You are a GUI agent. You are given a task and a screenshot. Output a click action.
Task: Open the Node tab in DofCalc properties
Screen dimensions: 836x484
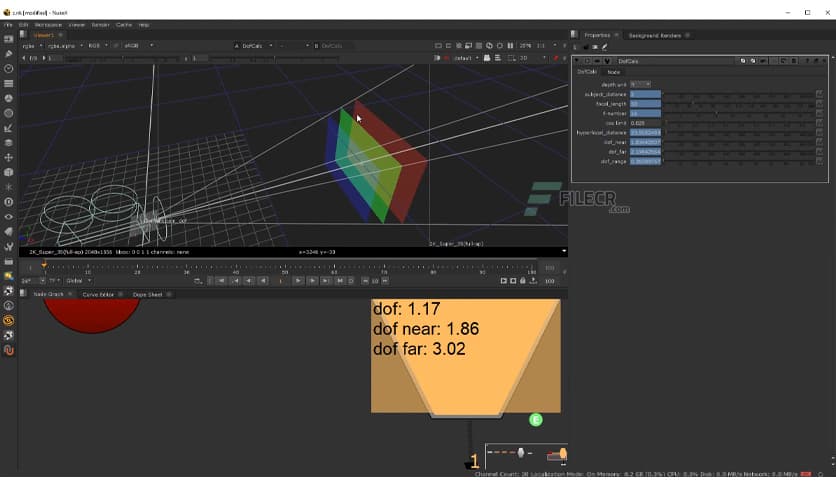(614, 72)
